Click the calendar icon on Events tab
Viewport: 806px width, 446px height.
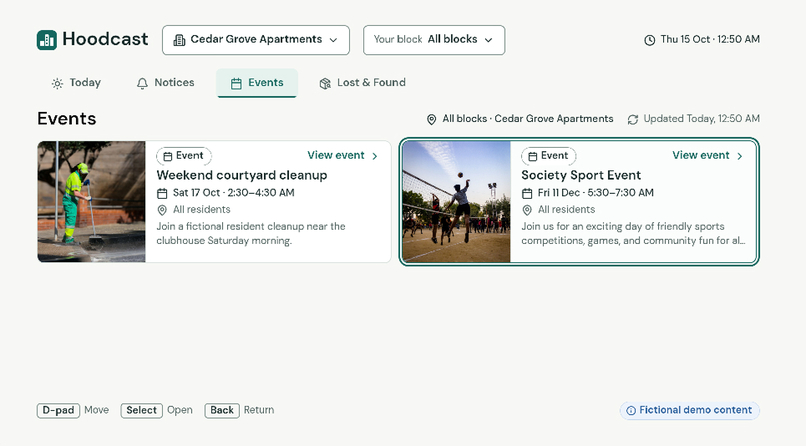(236, 83)
